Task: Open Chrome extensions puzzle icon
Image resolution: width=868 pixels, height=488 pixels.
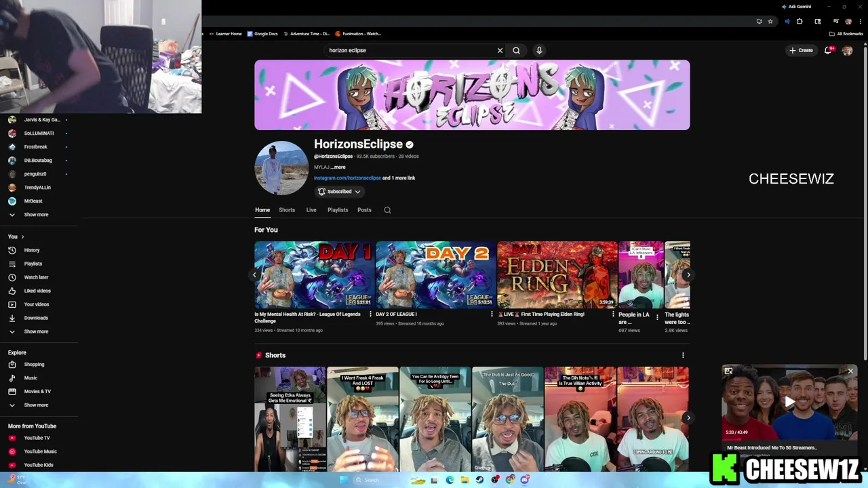Action: coord(800,21)
